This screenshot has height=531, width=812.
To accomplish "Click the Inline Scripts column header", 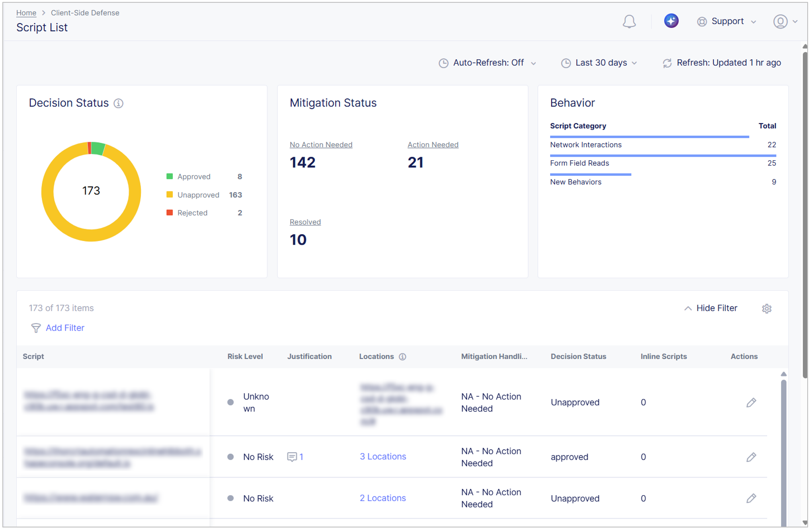I will click(x=664, y=356).
